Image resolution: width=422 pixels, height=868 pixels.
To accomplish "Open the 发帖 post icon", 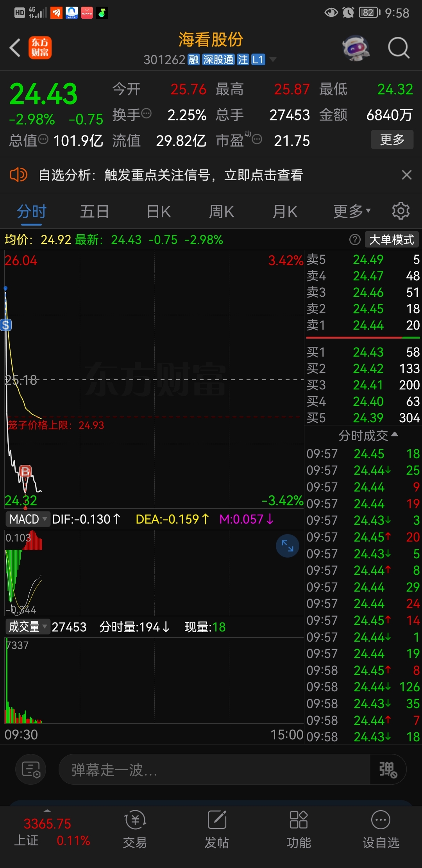I will (x=217, y=829).
